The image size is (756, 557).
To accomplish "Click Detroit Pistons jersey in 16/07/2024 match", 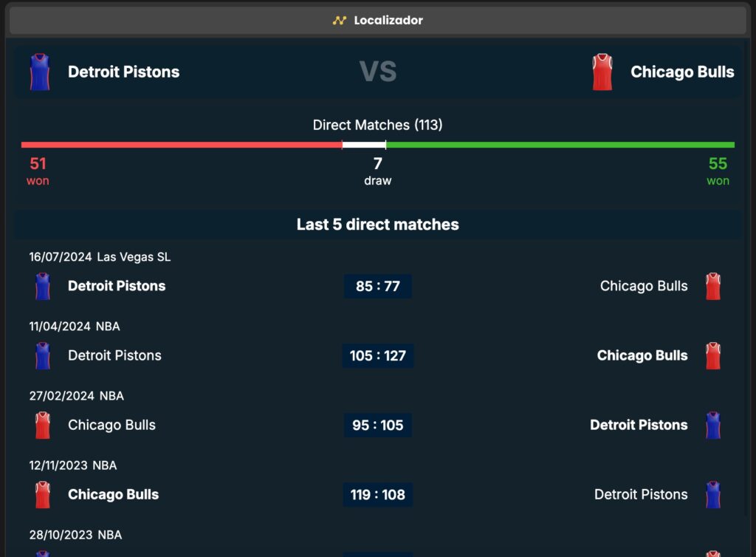I will 43,286.
